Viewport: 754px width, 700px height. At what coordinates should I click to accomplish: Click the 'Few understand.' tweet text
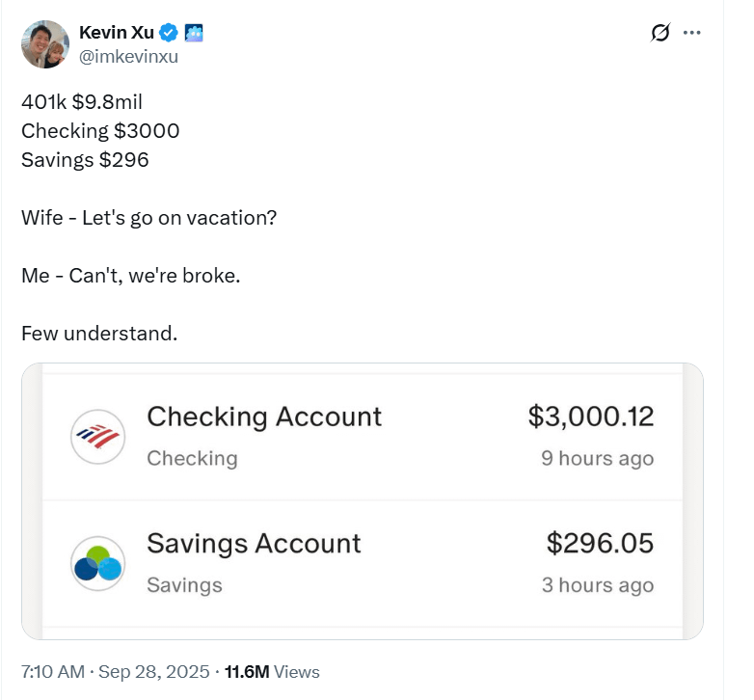pos(99,334)
